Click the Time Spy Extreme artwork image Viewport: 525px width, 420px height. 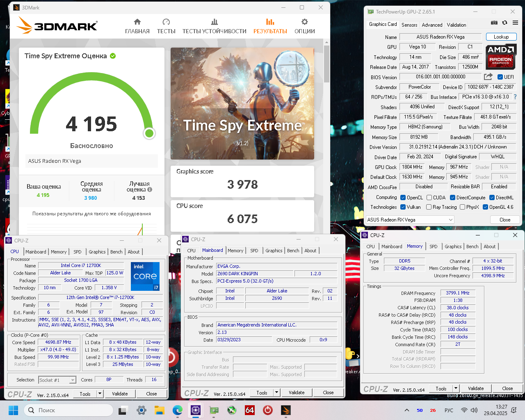[x=242, y=103]
